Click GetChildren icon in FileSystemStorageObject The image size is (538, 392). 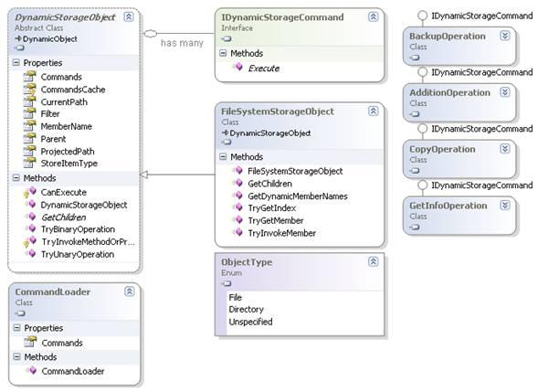click(237, 183)
